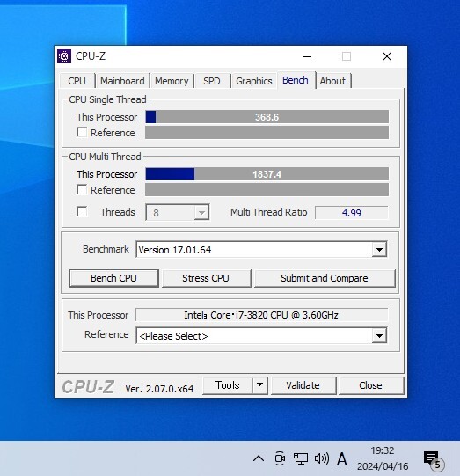Click the Multi Thread Ratio value 4.99
This screenshot has width=460, height=476.
coord(352,213)
